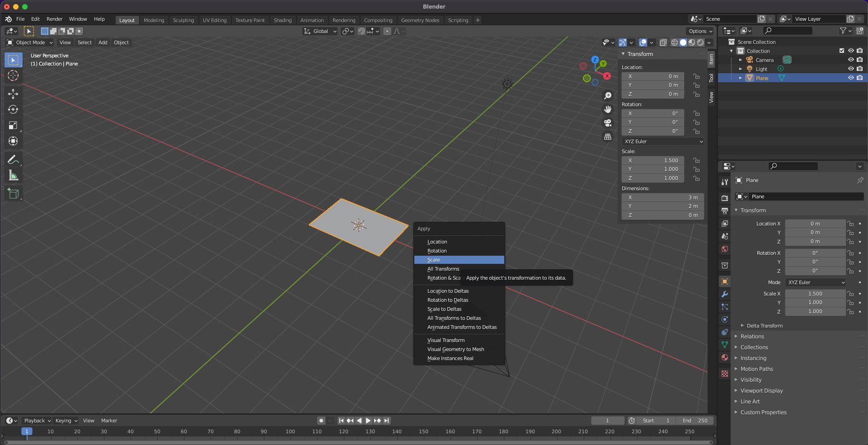Click the Blender logo menu icon
The width and height of the screenshot is (868, 445).
tap(9, 19)
